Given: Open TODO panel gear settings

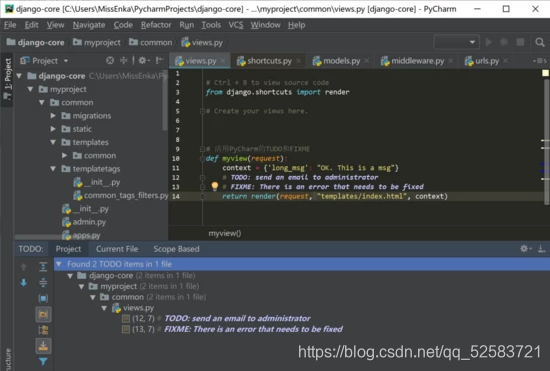Looking at the screenshot, I should 525,249.
